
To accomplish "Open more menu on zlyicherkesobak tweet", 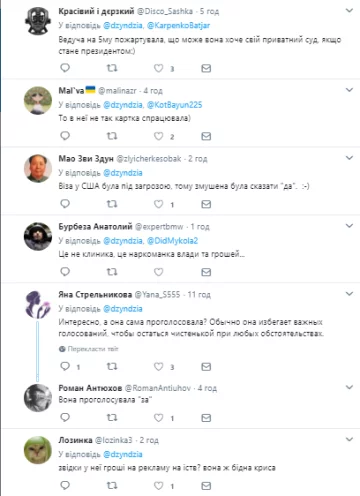I will click(349, 158).
